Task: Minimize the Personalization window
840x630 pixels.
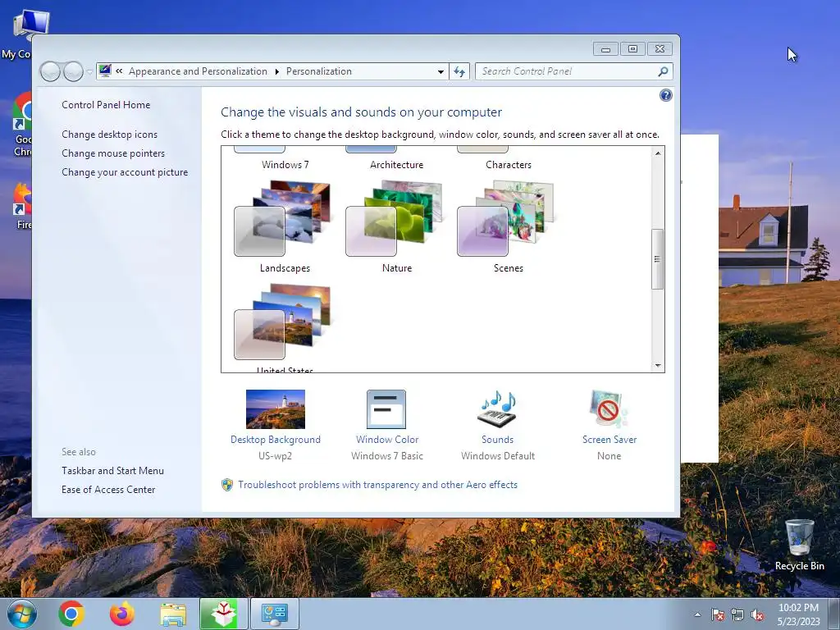Action: (605, 49)
